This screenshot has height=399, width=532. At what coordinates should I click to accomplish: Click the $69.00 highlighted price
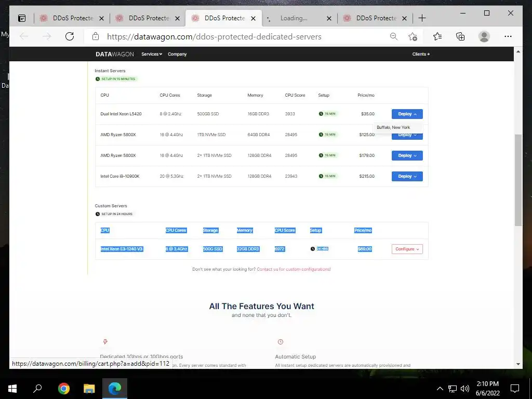tap(365, 249)
